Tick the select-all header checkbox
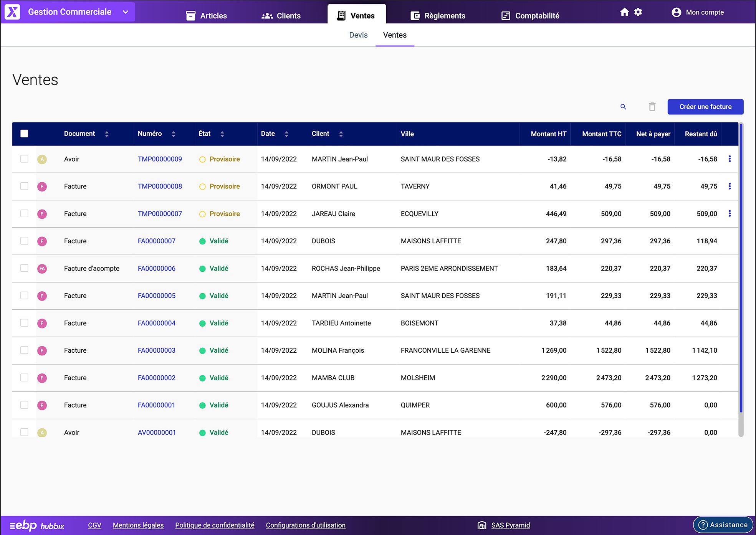The width and height of the screenshot is (756, 535). point(24,134)
